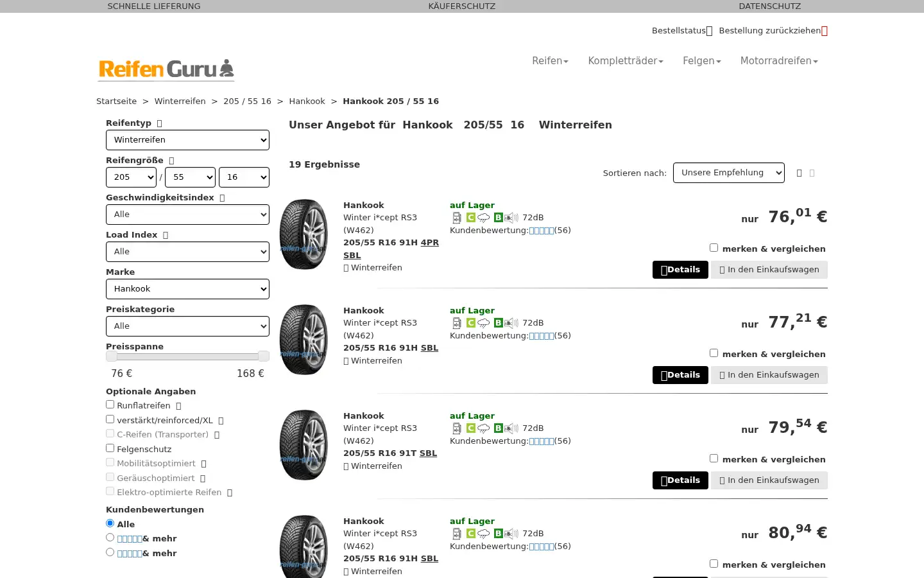Open the Motorradreifen navigation menu
Image resolution: width=924 pixels, height=578 pixels.
[779, 61]
